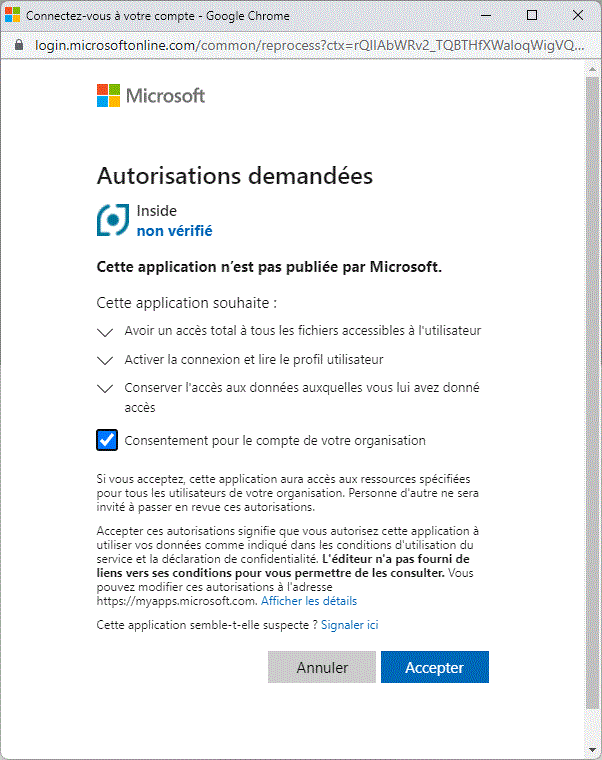Click the 'non vérifié' publisher link
602x760 pixels.
point(174,231)
